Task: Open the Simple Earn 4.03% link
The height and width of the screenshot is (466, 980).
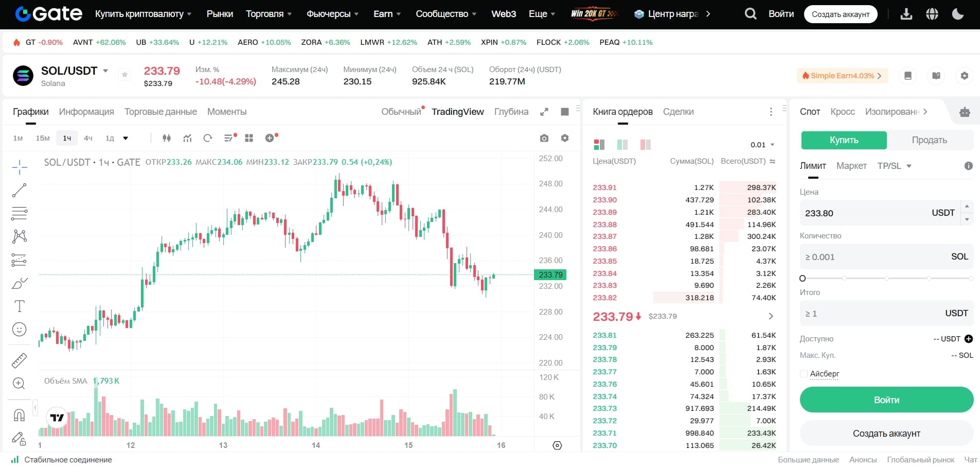Action: (x=842, y=76)
